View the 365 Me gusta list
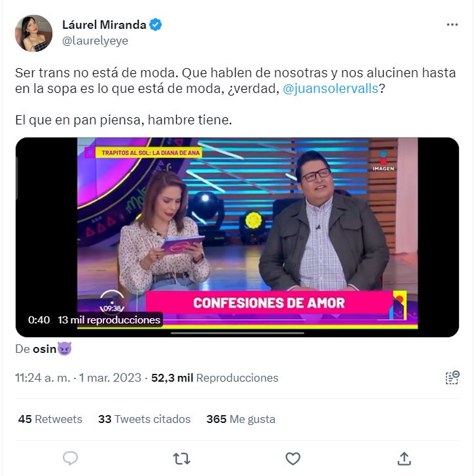 pyautogui.click(x=241, y=419)
